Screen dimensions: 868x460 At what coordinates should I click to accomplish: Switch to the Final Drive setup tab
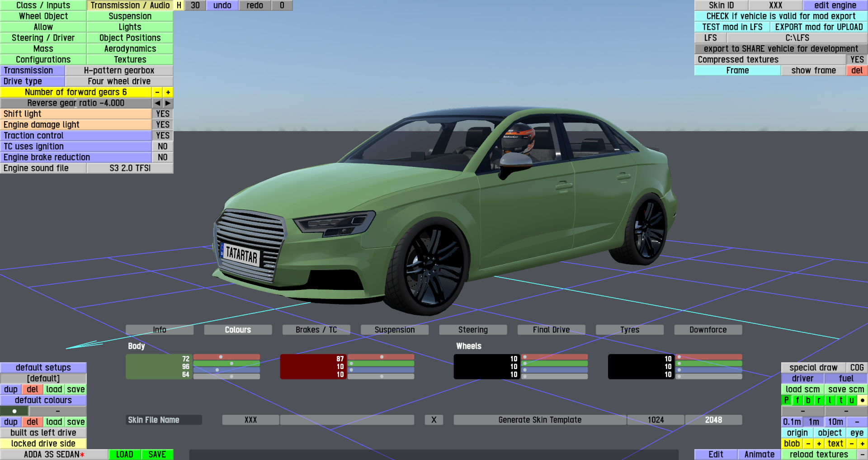click(x=552, y=330)
